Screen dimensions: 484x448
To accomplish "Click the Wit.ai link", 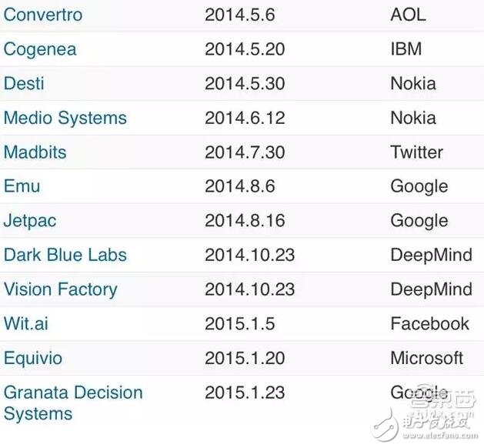I will [x=26, y=323].
